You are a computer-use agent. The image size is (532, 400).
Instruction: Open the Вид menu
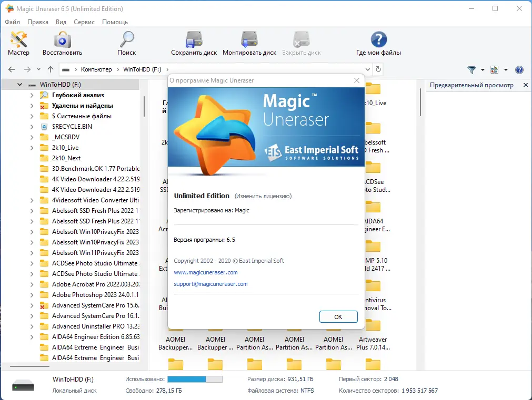click(61, 22)
